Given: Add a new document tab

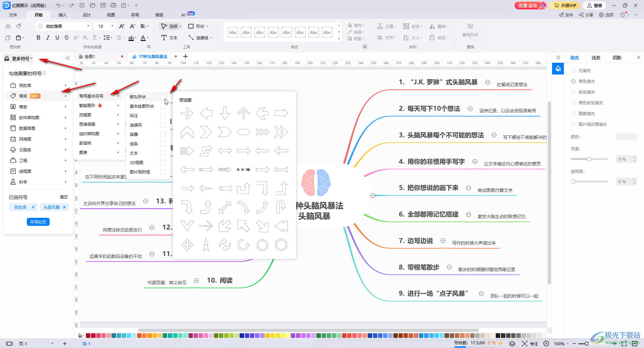Looking at the screenshot, I should pyautogui.click(x=185, y=56).
